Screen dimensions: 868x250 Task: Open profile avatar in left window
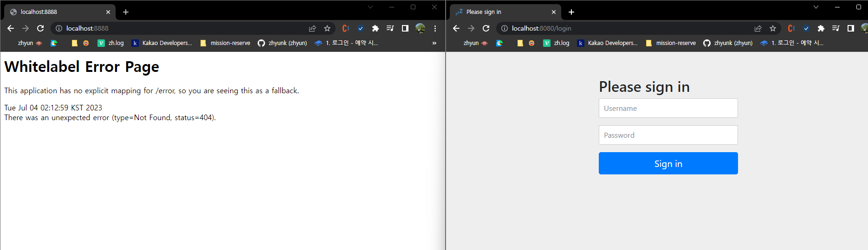(x=420, y=28)
